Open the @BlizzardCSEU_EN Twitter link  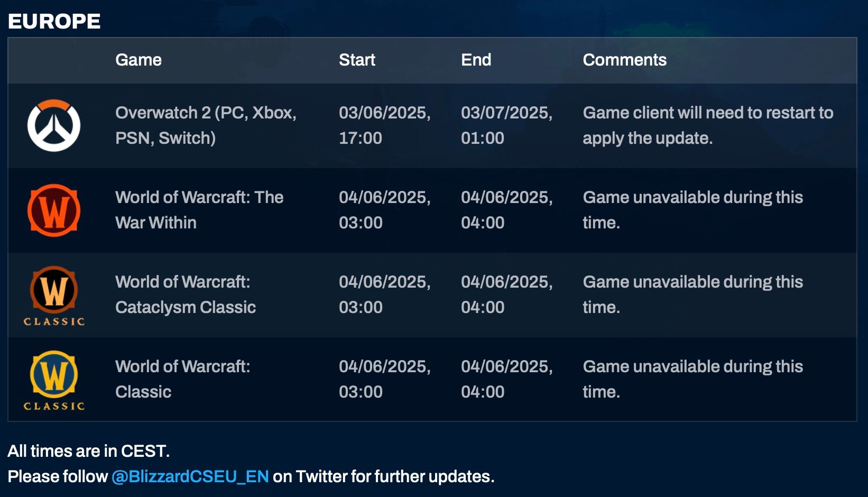click(190, 476)
